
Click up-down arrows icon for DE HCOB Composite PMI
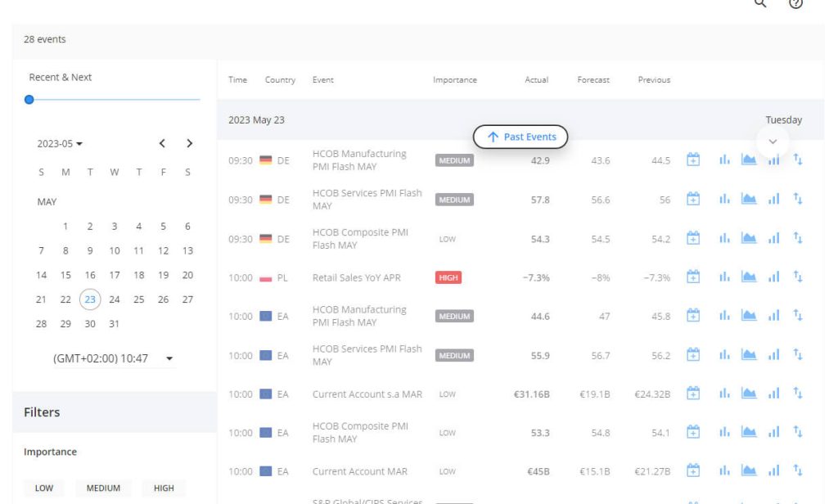pyautogui.click(x=798, y=238)
